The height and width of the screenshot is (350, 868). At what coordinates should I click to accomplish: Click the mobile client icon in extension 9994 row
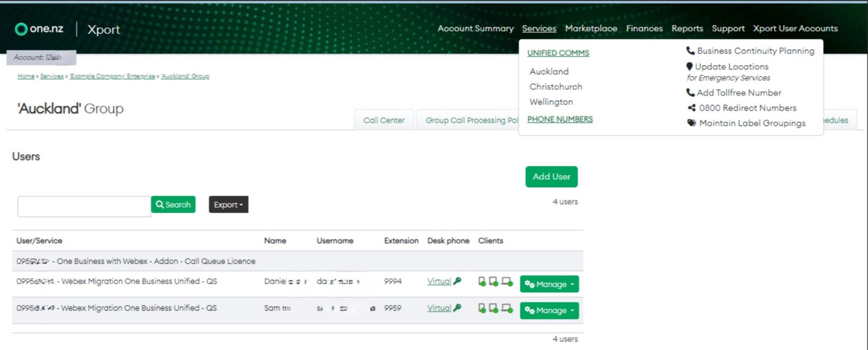point(482,282)
